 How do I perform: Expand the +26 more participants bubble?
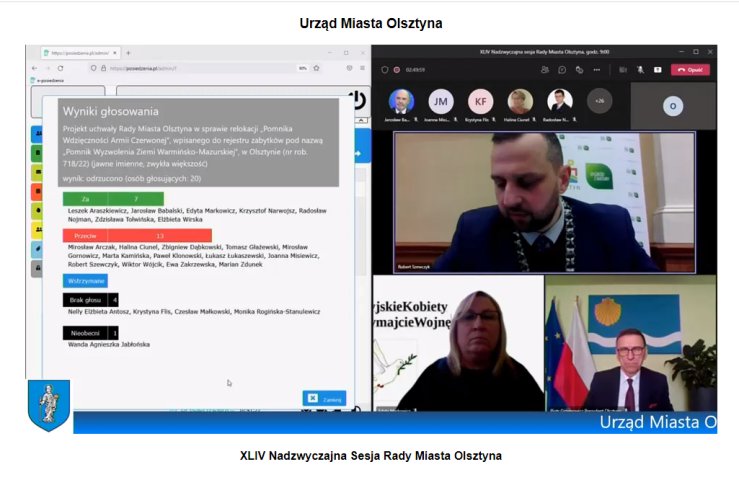(x=599, y=101)
